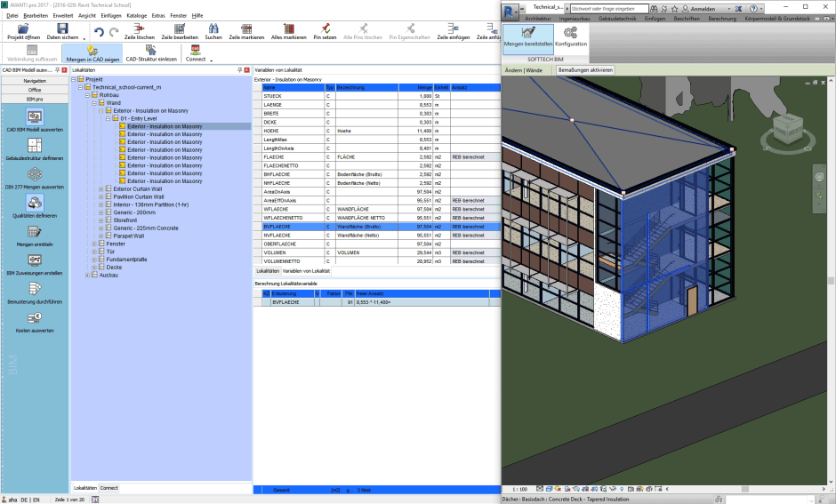Image resolution: width=836 pixels, height=504 pixels.
Task: Toggle Mengen in CAD zeigen
Action: 92,54
